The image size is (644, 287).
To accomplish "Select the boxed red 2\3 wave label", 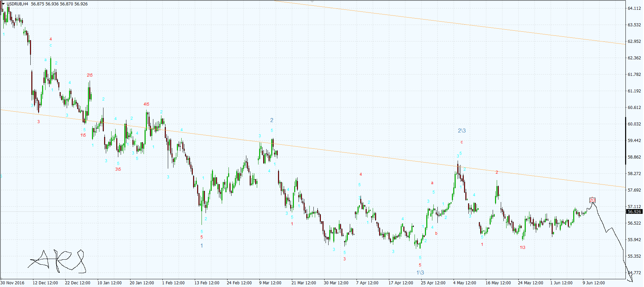I will point(592,200).
